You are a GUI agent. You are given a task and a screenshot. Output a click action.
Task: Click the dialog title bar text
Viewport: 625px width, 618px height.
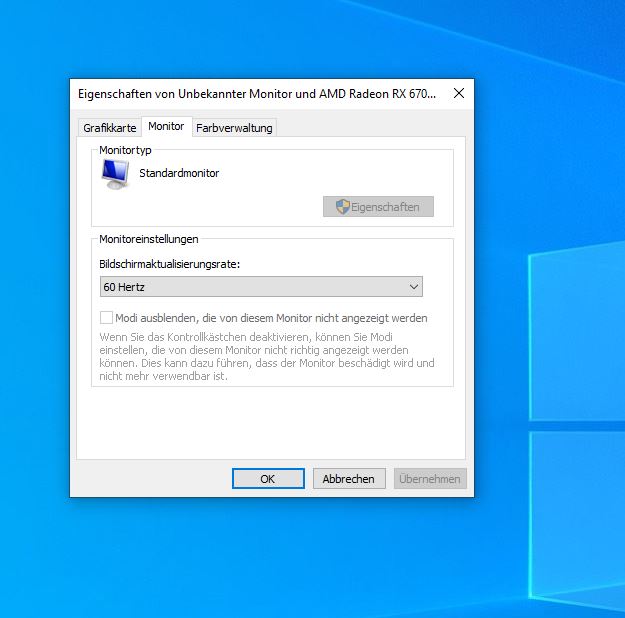click(x=257, y=94)
